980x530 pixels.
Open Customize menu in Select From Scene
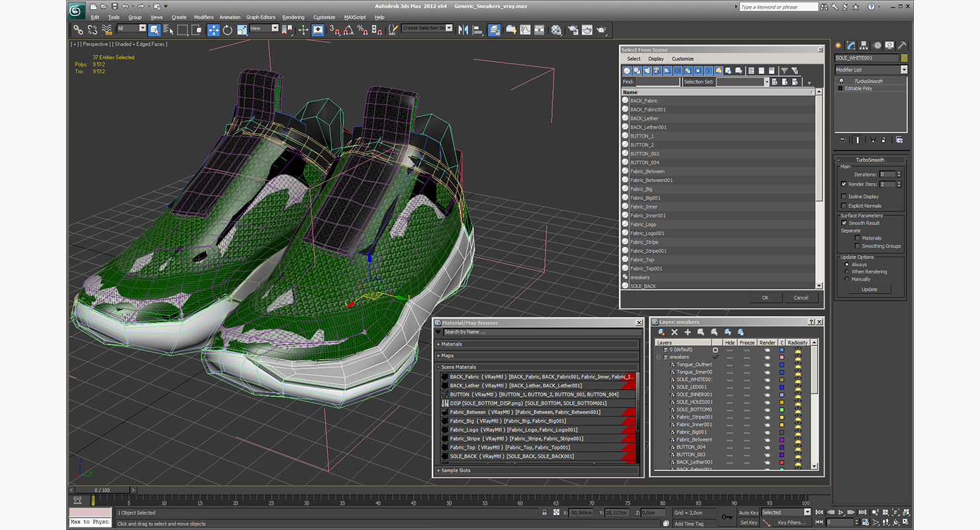683,59
